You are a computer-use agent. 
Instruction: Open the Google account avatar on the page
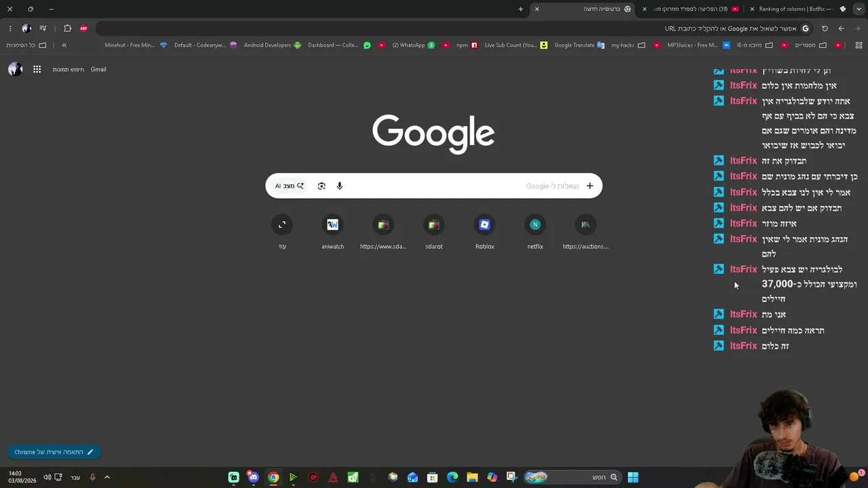[x=15, y=69]
